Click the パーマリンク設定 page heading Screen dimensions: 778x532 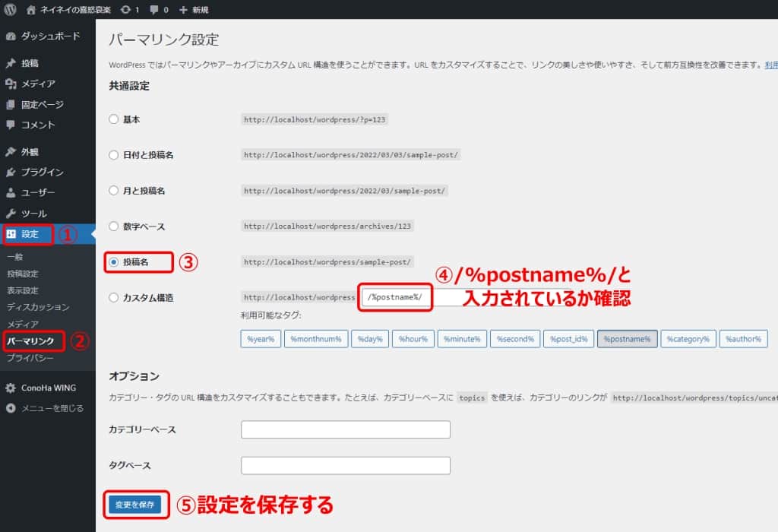164,40
